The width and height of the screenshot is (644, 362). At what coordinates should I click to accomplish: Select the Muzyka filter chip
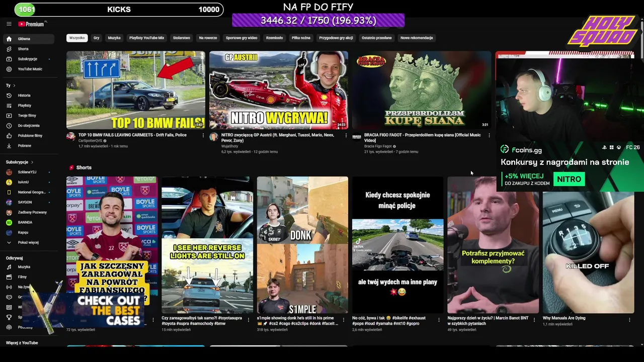114,38
